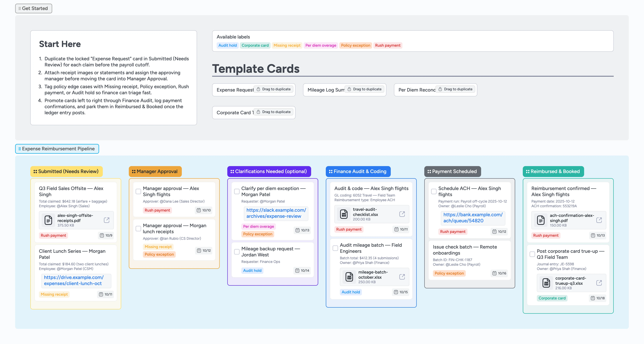This screenshot has width=644, height=344.
Task: Click the calendar icon showing 10/9
Action: point(102,235)
